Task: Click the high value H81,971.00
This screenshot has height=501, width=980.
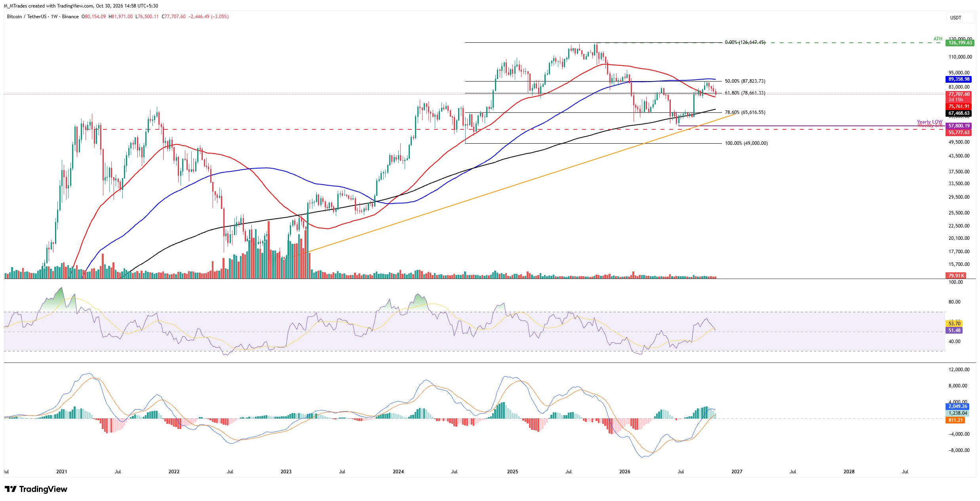Action: [x=121, y=17]
